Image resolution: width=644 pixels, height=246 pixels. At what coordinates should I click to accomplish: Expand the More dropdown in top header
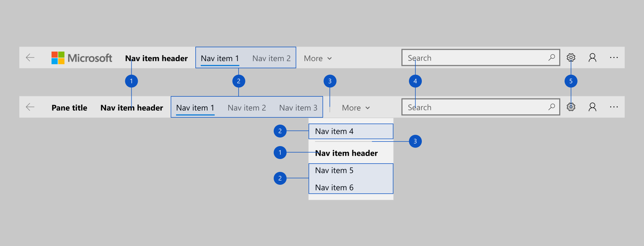tap(317, 58)
